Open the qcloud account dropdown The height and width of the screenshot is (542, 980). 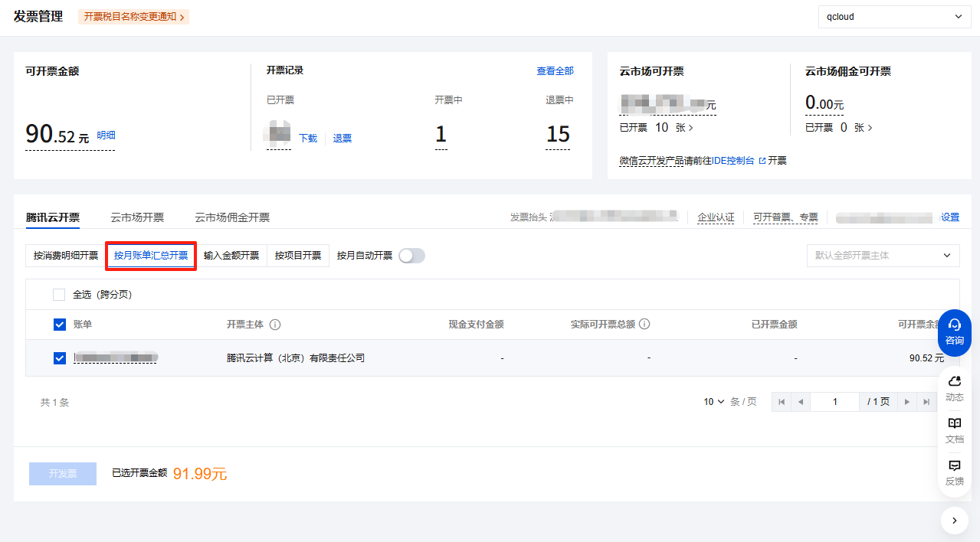pos(894,17)
